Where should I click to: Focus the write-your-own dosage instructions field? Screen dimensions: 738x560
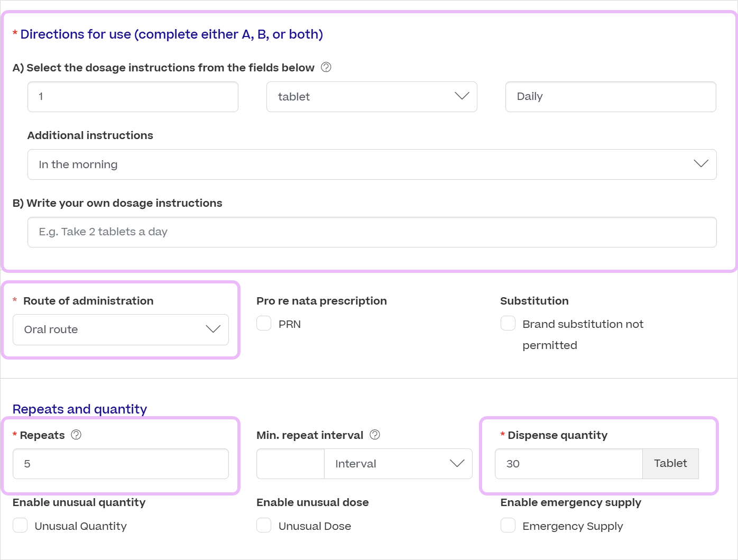(x=372, y=232)
